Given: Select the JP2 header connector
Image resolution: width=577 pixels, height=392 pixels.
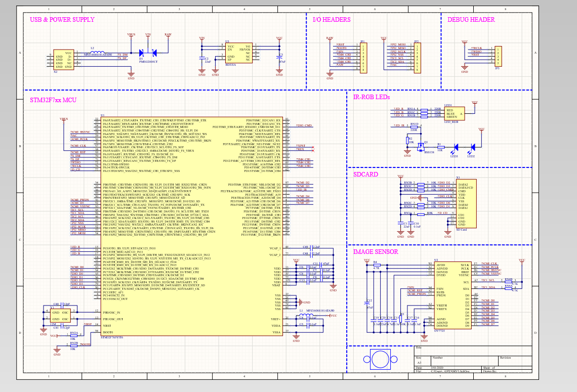Looking at the screenshot, I should (417, 57).
